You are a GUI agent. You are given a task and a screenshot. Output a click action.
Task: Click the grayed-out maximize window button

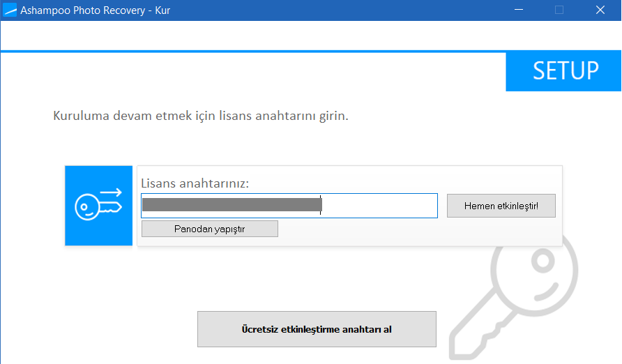click(559, 10)
